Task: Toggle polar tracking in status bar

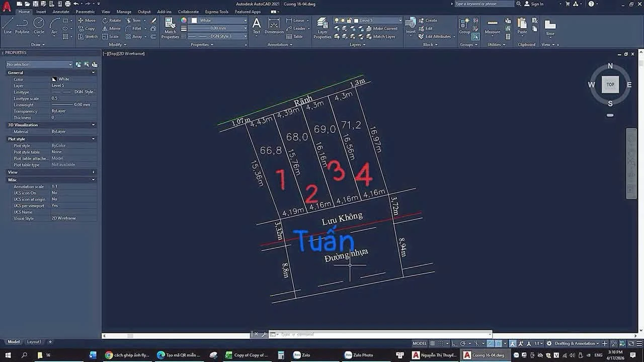Action: [x=463, y=343]
